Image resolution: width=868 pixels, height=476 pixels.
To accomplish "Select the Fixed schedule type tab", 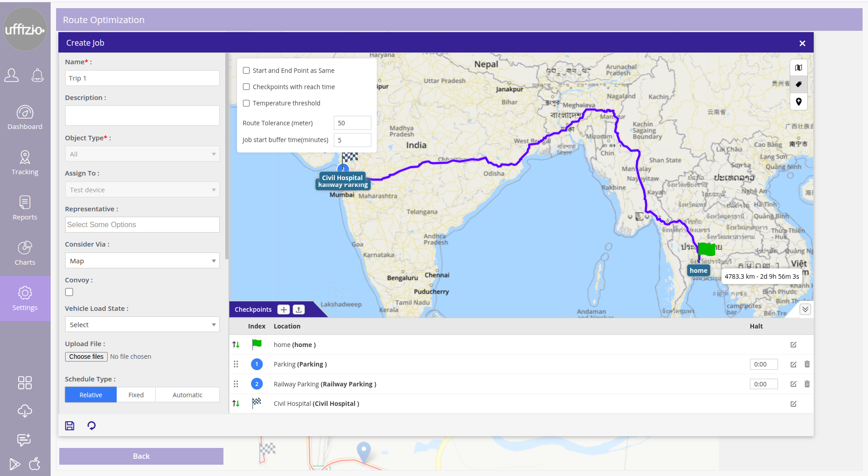I will click(x=136, y=395).
